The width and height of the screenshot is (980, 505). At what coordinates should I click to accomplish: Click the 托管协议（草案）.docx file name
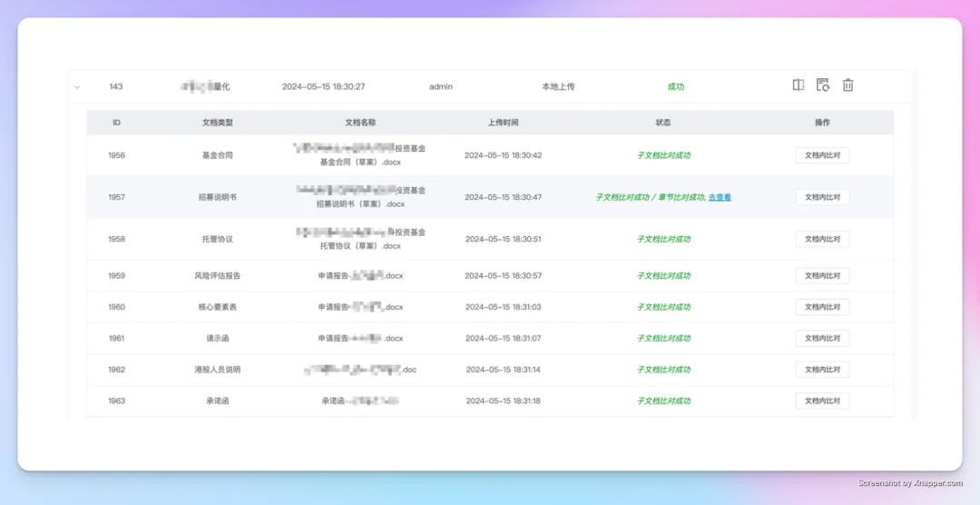pyautogui.click(x=360, y=246)
